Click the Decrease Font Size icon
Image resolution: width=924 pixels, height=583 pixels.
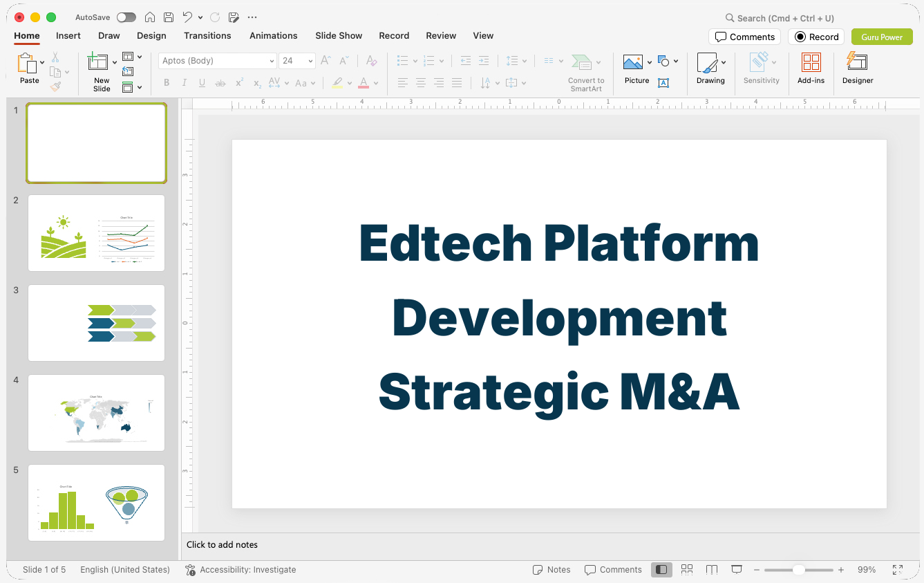click(344, 61)
